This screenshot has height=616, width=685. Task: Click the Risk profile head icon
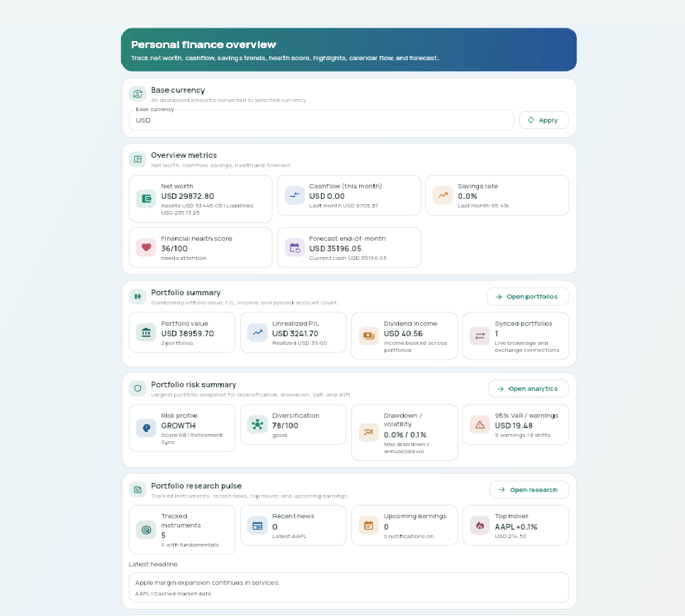point(147,428)
